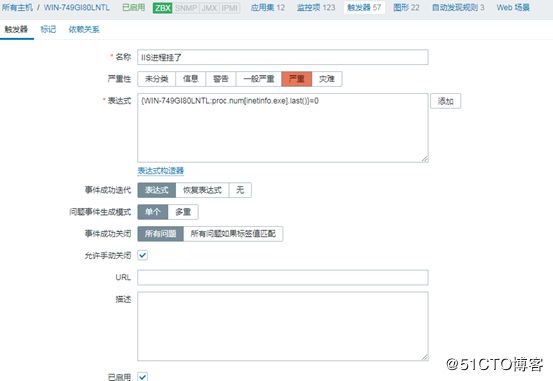The height and width of the screenshot is (381, 553).
Task: Toggle the 允许手动关闭 checkbox
Action: click(143, 255)
